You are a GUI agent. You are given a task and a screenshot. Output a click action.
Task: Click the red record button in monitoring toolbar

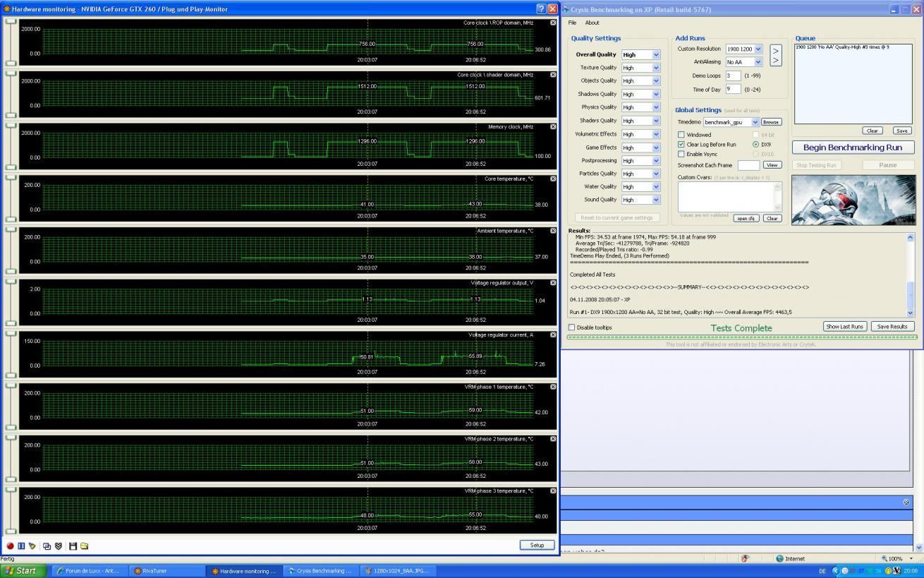coord(10,546)
